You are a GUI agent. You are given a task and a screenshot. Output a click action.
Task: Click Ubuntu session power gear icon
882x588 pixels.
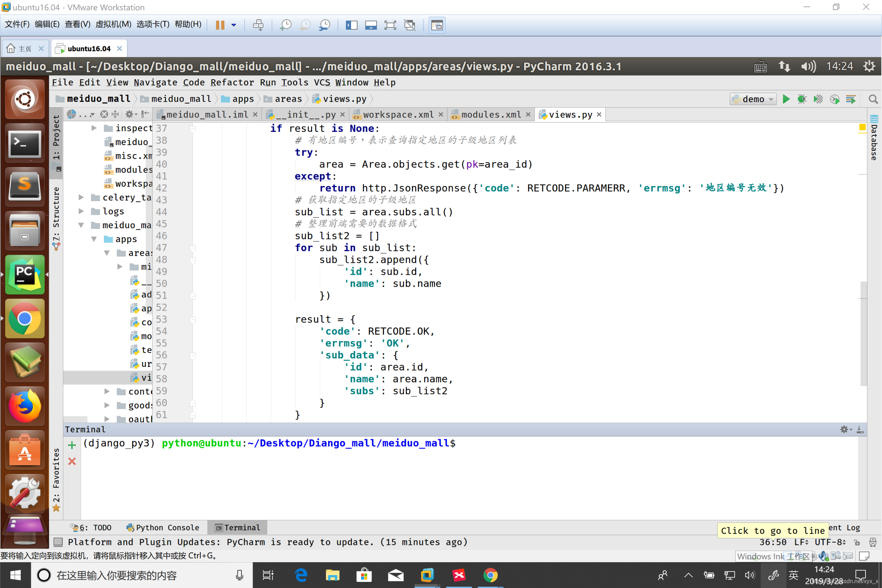(x=869, y=66)
